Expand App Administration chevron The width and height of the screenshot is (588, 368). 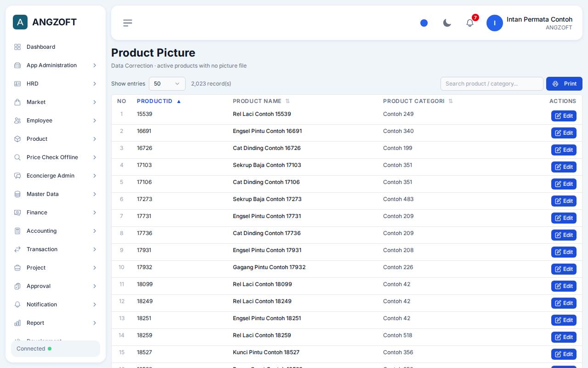point(95,65)
